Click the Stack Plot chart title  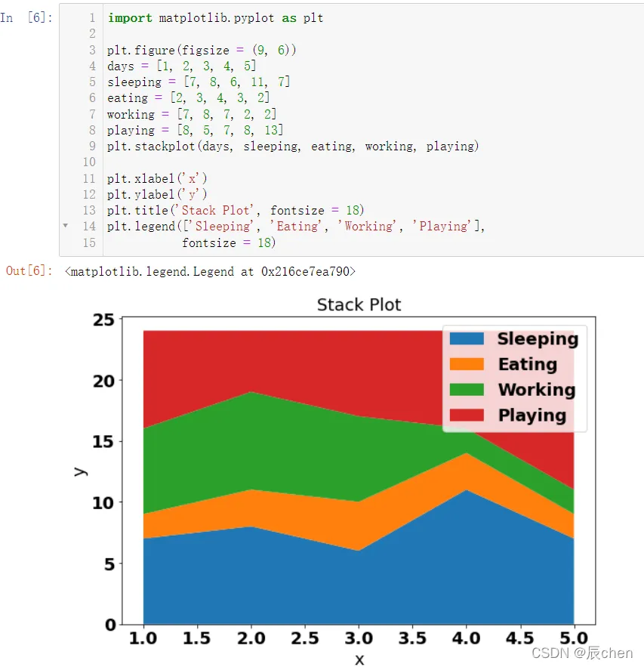tap(359, 304)
